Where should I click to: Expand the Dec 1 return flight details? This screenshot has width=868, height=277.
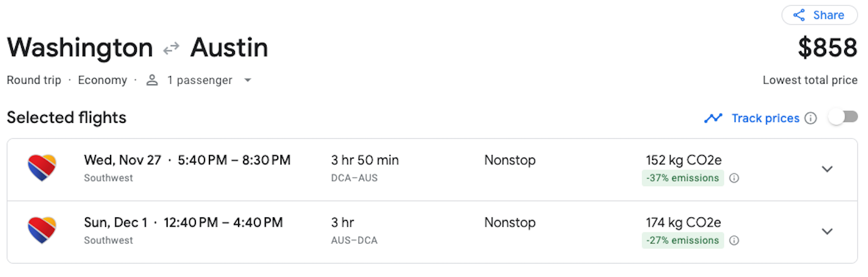pyautogui.click(x=827, y=231)
